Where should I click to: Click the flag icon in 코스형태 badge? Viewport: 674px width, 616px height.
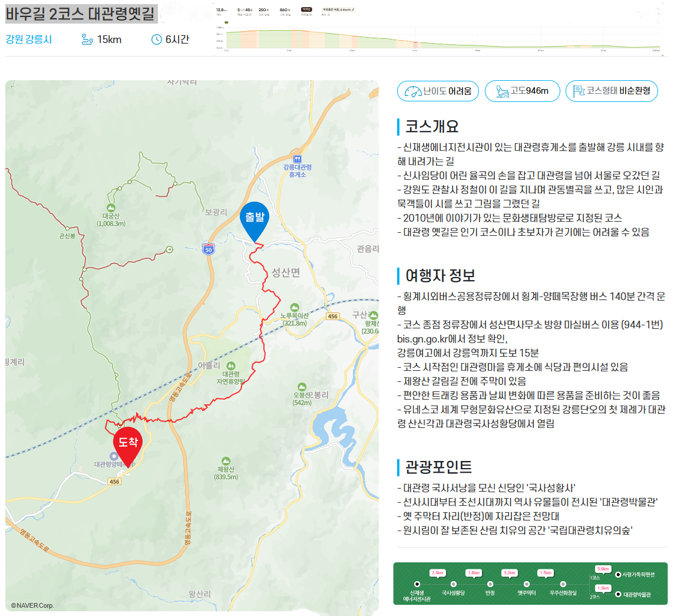point(579,91)
